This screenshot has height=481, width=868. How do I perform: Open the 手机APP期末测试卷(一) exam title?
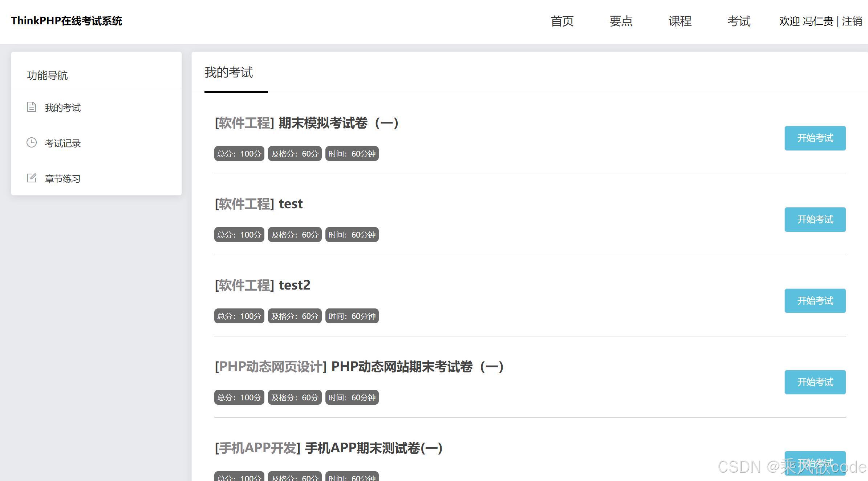(x=373, y=448)
